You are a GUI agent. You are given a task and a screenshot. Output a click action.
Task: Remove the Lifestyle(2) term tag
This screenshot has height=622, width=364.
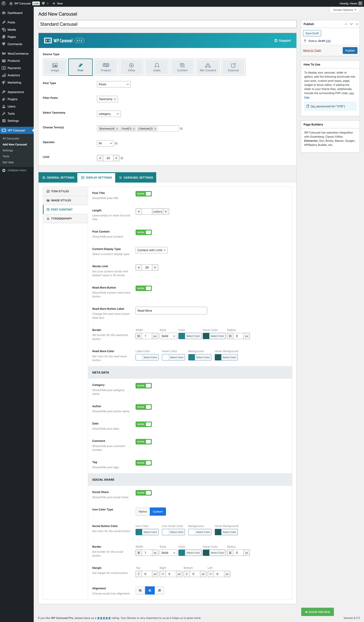coord(155,129)
